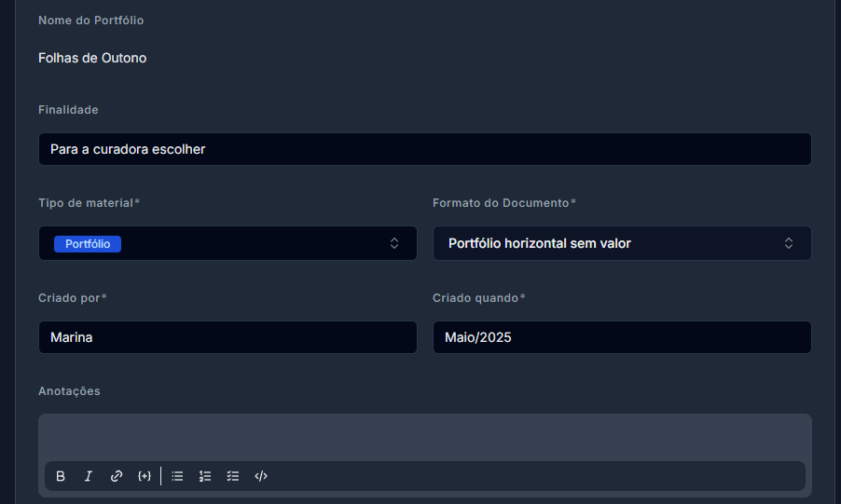Click the Tipo de material chevron arrows

pos(394,243)
